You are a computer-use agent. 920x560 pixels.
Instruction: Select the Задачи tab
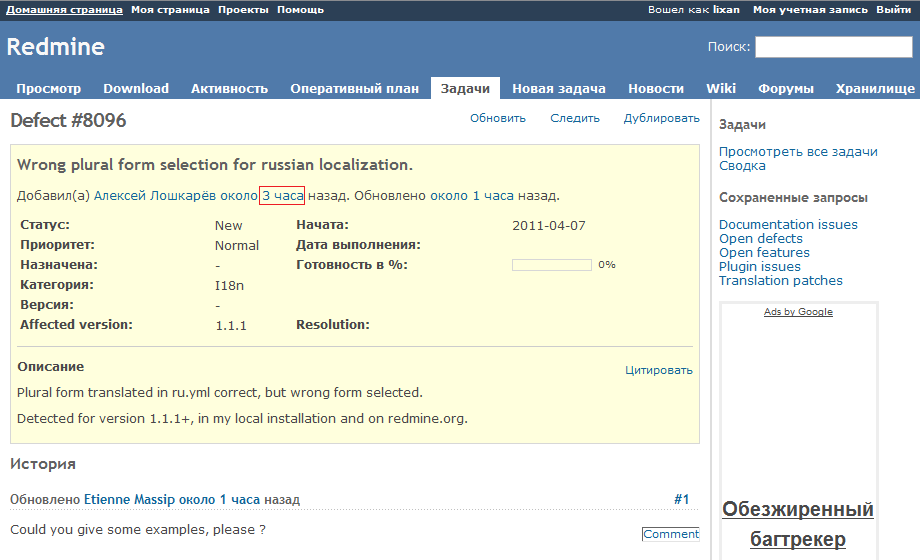click(465, 89)
